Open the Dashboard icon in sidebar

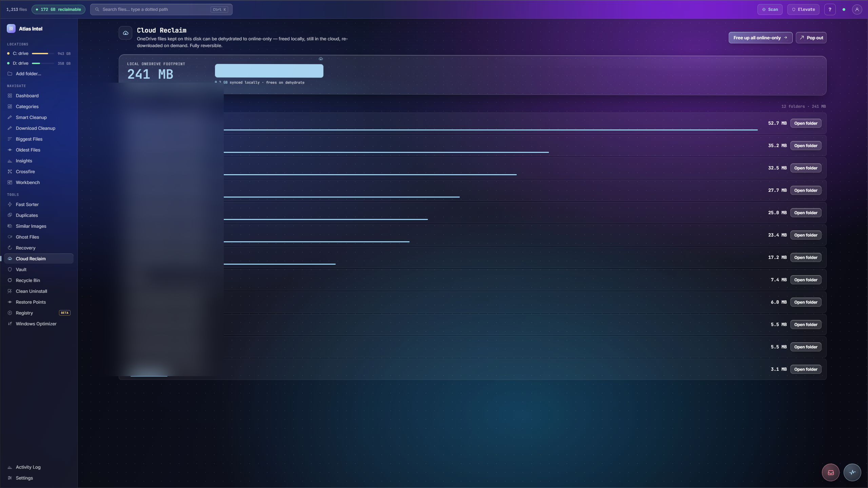[x=10, y=96]
